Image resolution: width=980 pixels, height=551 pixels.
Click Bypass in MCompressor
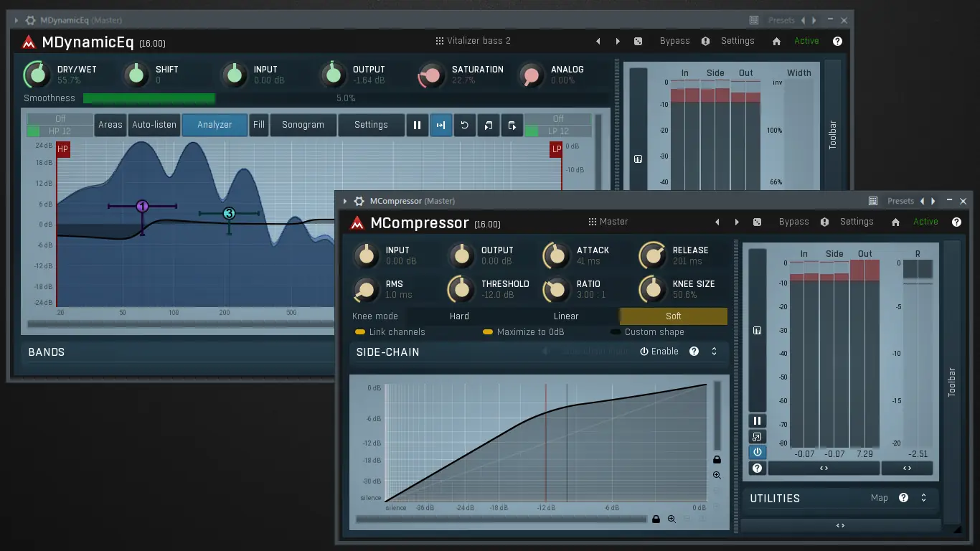tap(793, 222)
